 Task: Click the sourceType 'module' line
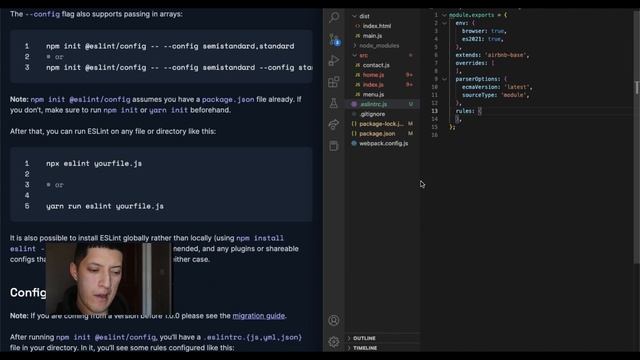tap(496, 95)
